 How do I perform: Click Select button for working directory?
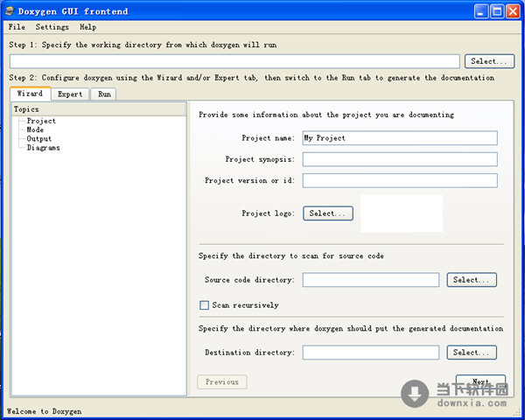click(x=489, y=61)
